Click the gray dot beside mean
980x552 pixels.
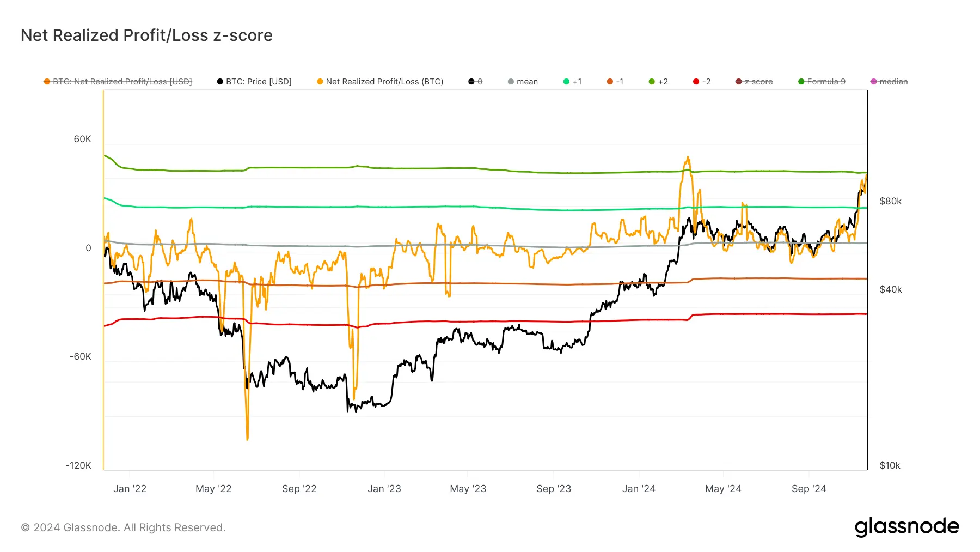tap(511, 82)
